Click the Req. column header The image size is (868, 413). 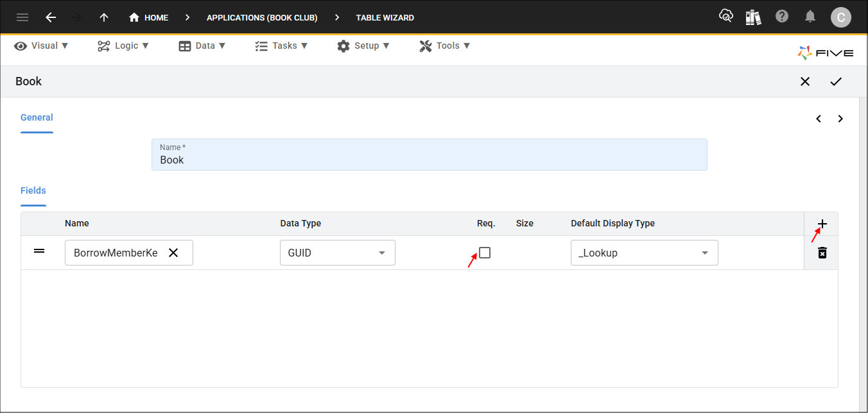(x=486, y=223)
